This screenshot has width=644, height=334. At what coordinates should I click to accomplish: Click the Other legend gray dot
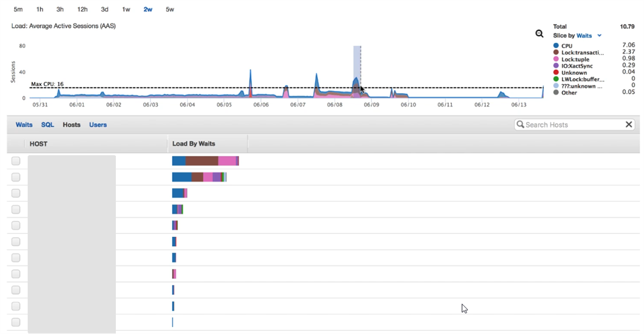click(x=556, y=93)
